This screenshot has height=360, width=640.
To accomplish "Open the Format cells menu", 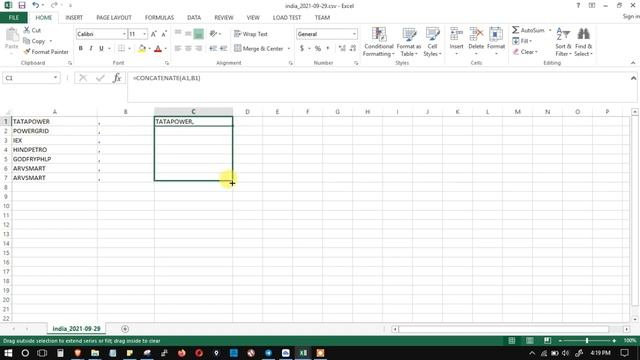I will (x=496, y=42).
